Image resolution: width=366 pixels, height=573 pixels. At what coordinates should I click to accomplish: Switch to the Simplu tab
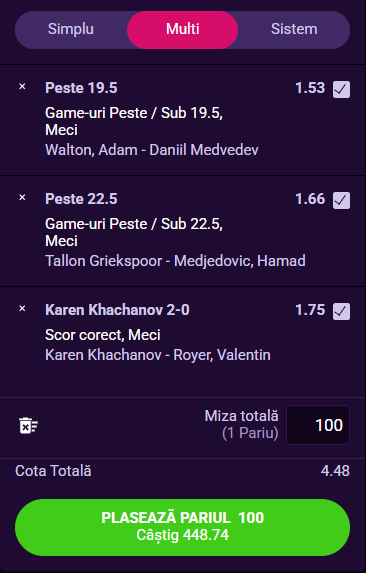coord(71,29)
